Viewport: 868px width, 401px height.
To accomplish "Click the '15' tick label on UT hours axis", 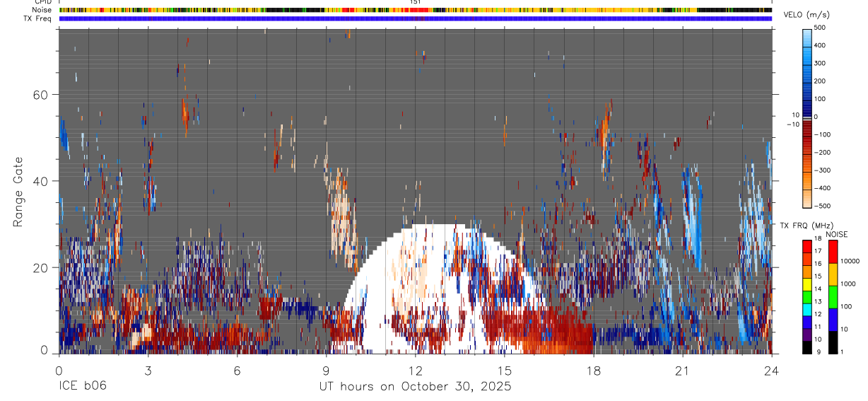I will pyautogui.click(x=504, y=370).
